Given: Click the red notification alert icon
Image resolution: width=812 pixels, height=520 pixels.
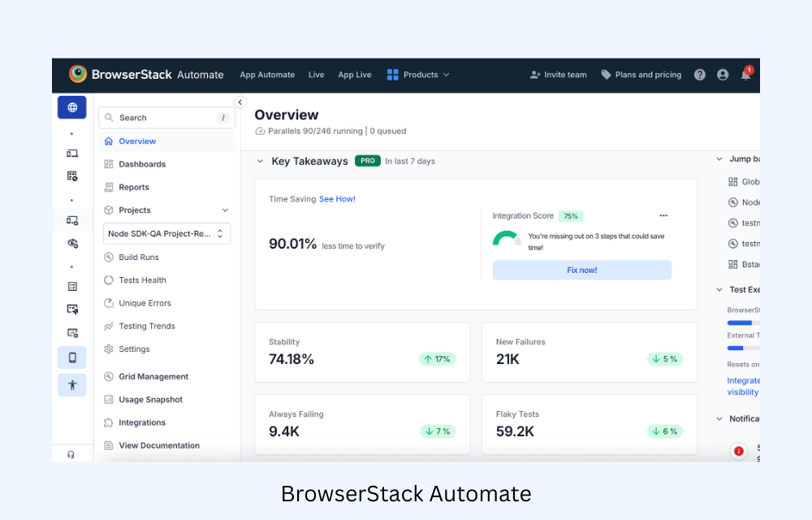Looking at the screenshot, I should [738, 451].
